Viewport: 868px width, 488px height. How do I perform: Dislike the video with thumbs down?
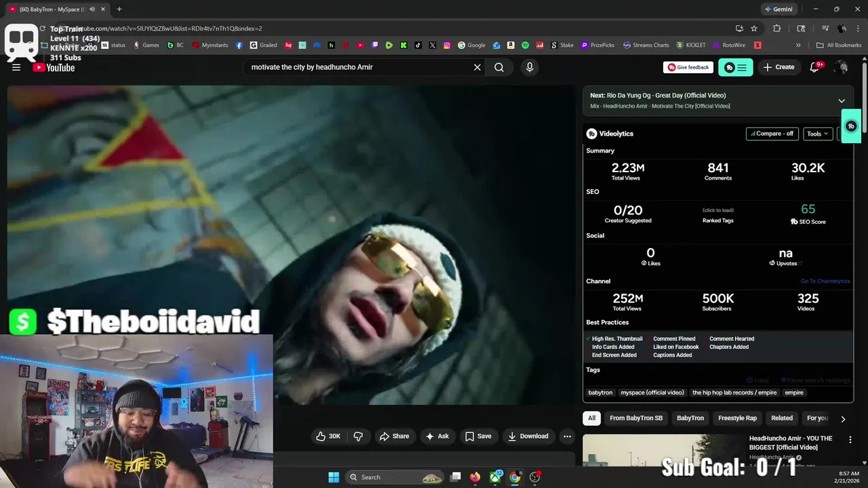coord(358,436)
